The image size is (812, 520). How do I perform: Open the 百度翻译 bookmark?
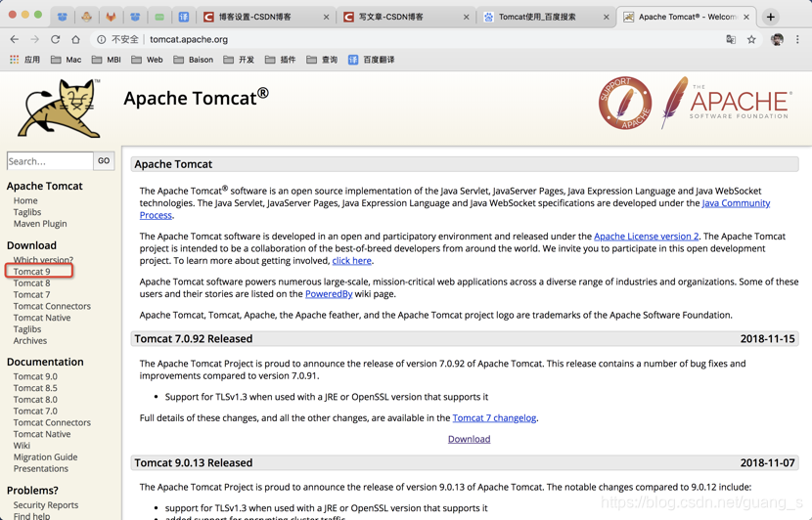pos(372,60)
